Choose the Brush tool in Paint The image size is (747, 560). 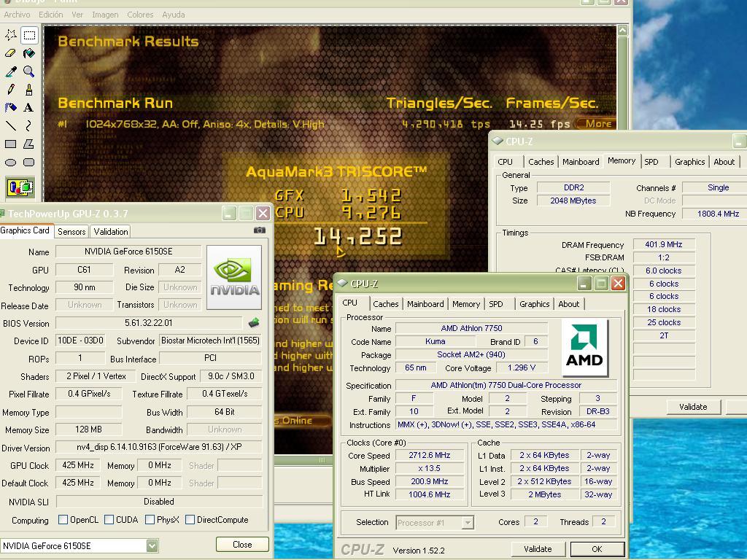[x=29, y=90]
